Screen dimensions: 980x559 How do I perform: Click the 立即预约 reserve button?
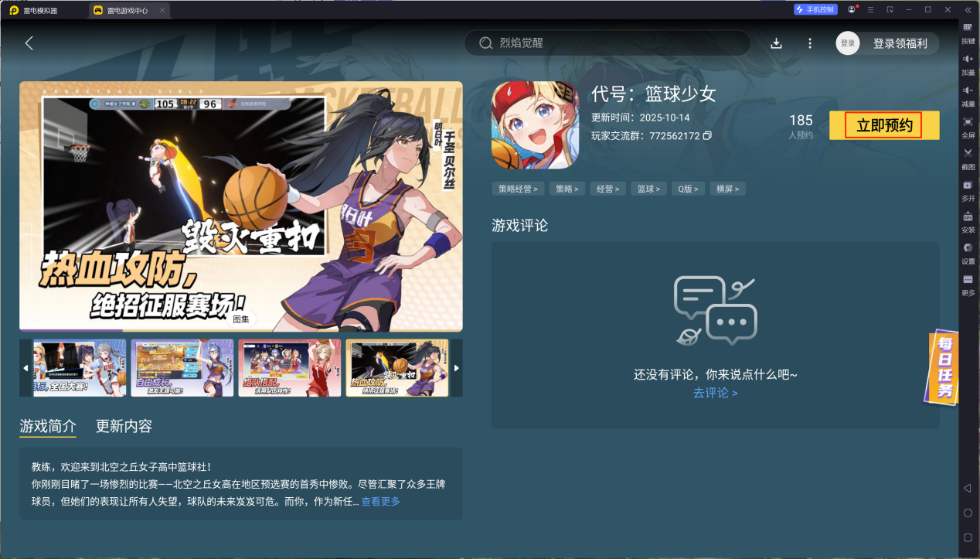click(x=884, y=125)
